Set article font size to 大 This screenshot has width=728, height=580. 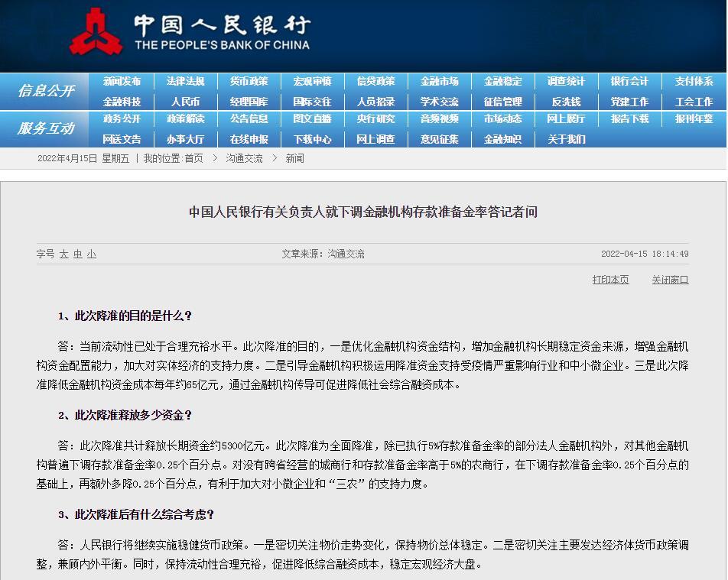63,254
